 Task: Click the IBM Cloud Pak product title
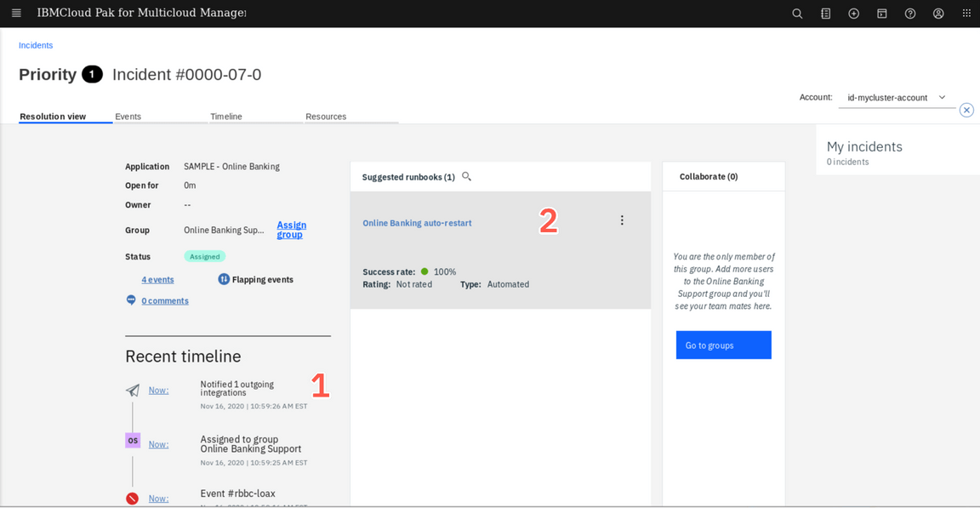tap(141, 13)
